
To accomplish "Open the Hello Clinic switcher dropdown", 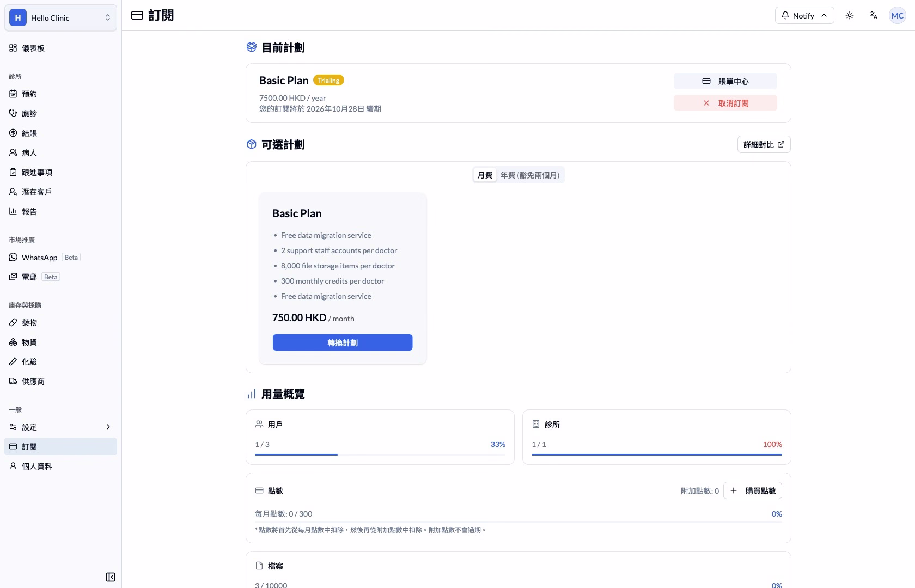I will click(60, 17).
